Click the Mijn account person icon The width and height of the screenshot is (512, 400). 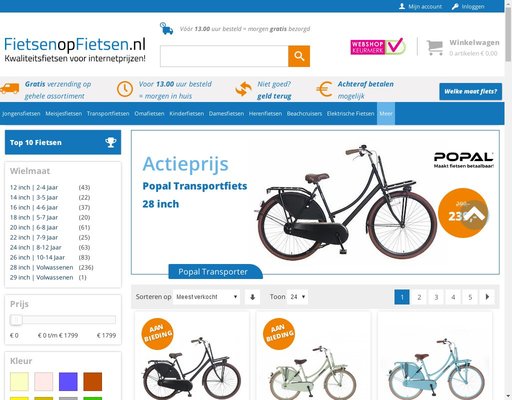coord(402,6)
